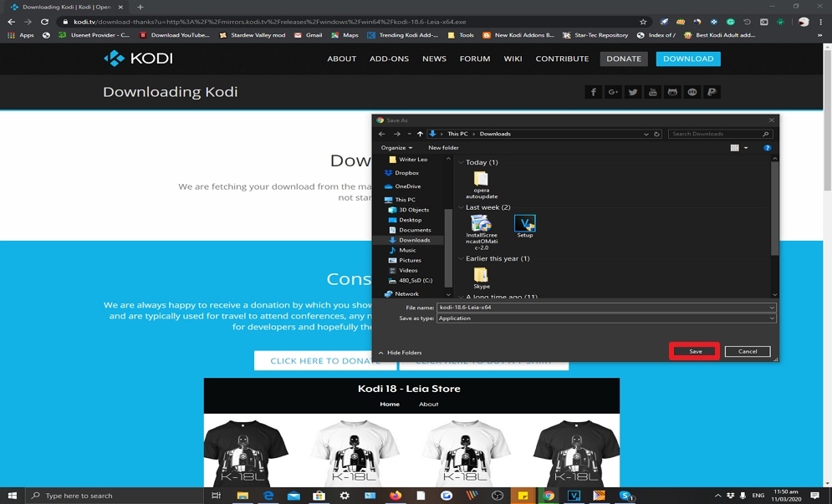Open recent locations dropdown arrow
Viewport: 832px width, 504px height.
click(409, 134)
